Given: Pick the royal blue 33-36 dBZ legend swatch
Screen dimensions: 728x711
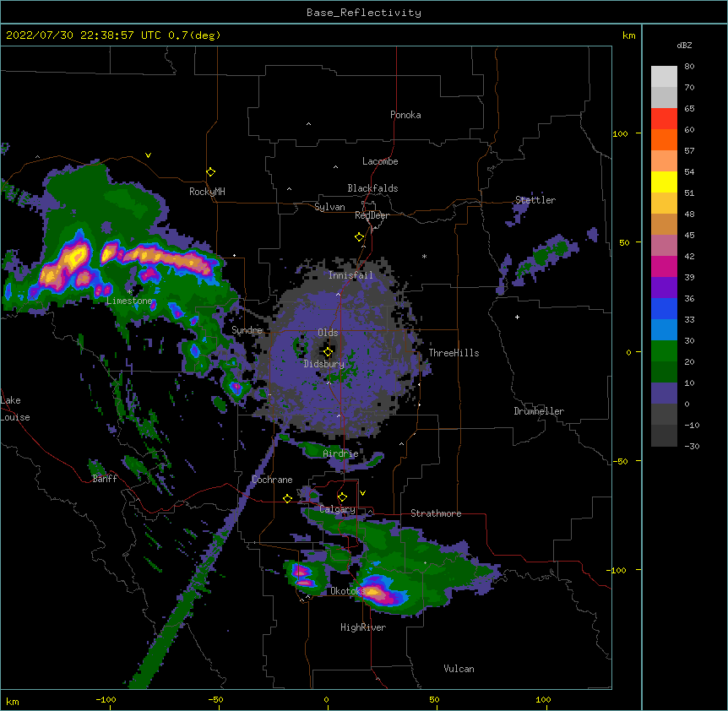Looking at the screenshot, I should pos(664,308).
